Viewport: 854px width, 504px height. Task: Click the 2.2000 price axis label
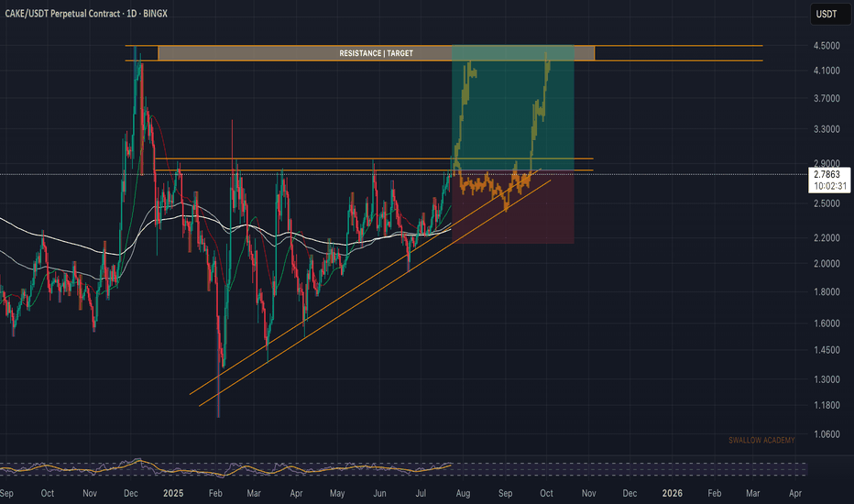[x=827, y=238]
